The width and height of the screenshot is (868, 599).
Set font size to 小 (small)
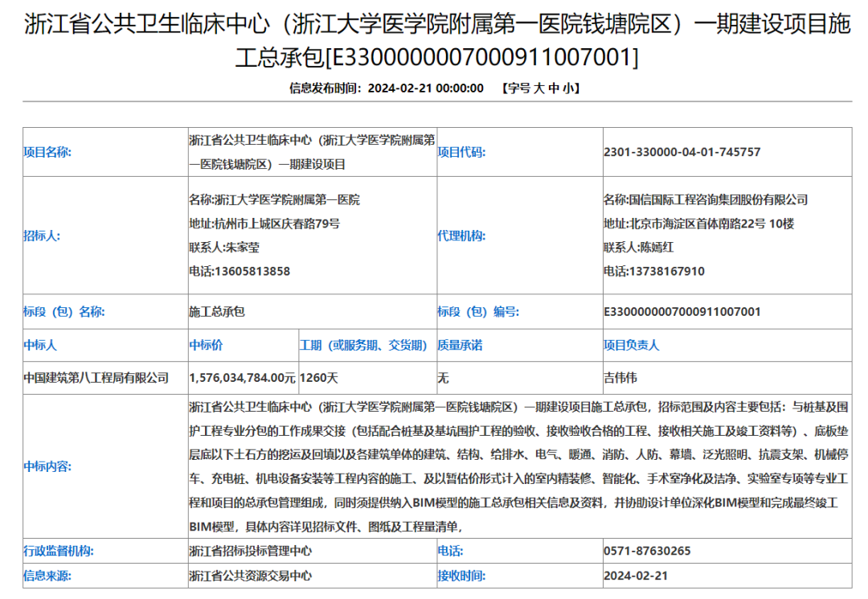pyautogui.click(x=568, y=88)
